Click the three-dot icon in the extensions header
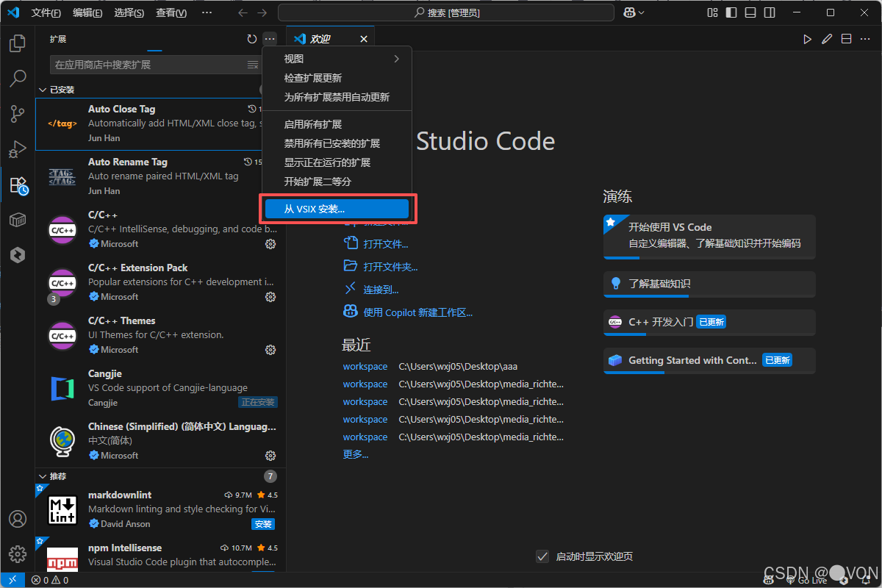Image resolution: width=882 pixels, height=588 pixels. click(x=270, y=39)
